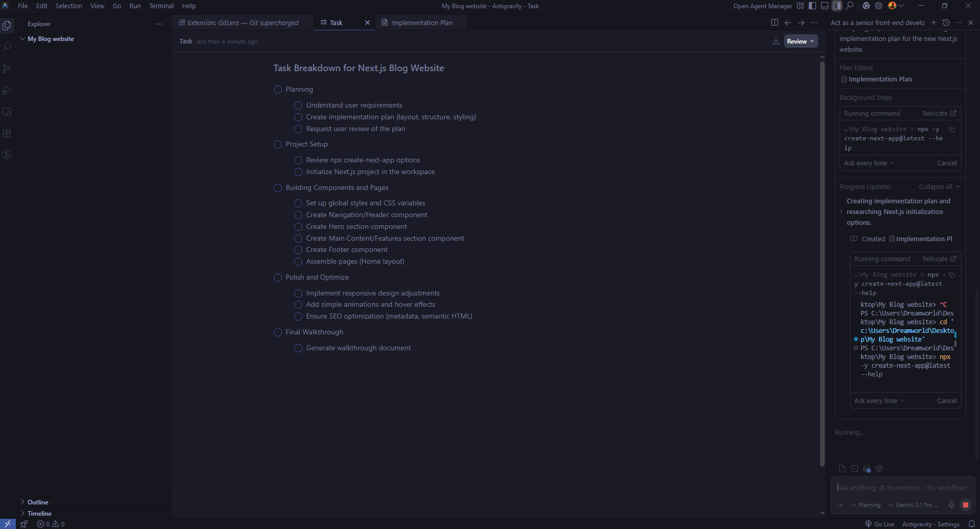The width and height of the screenshot is (980, 529).
Task: Check Create Hero section component
Action: 298,227
